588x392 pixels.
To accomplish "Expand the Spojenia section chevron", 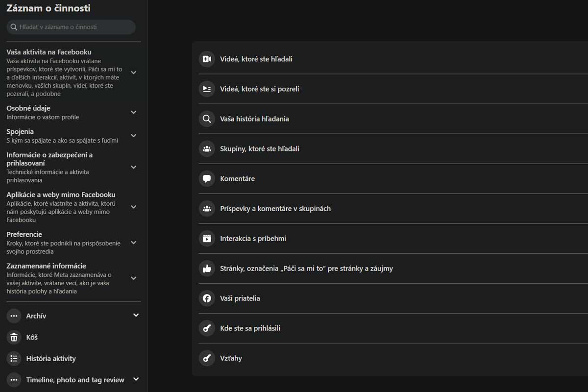I will 133,136.
